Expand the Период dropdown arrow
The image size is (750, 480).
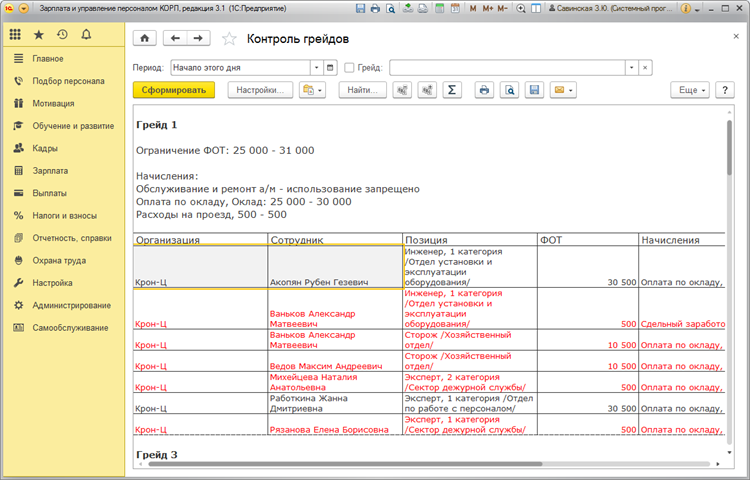point(316,67)
